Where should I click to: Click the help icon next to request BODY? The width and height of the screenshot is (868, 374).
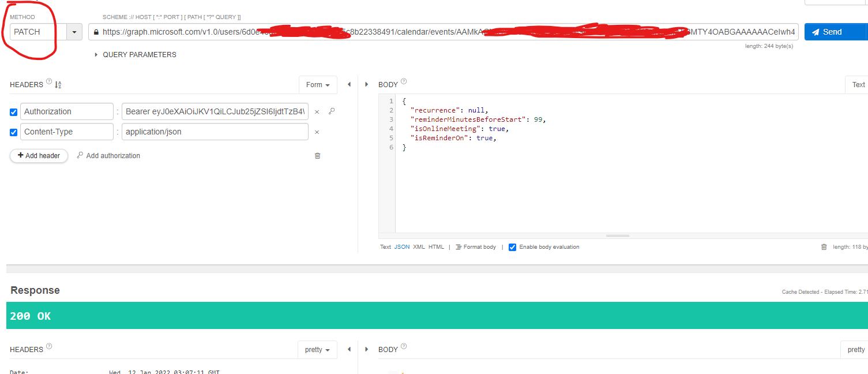click(404, 81)
